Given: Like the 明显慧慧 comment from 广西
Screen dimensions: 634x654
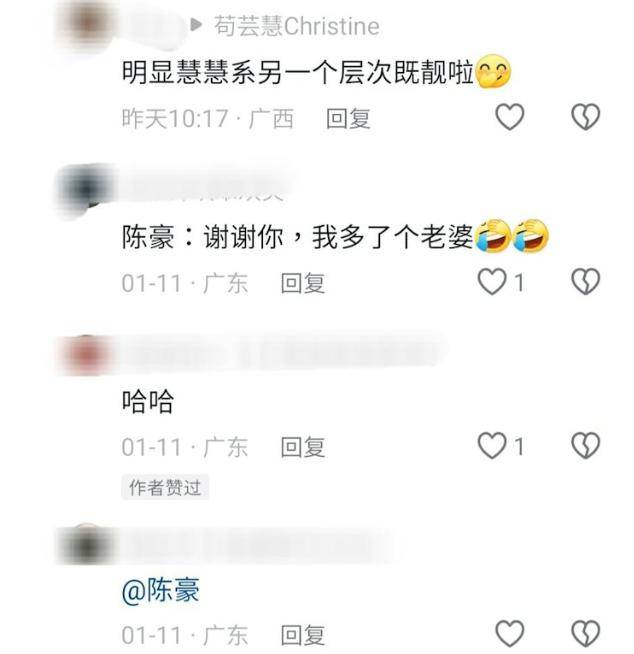Looking at the screenshot, I should pos(510,116).
